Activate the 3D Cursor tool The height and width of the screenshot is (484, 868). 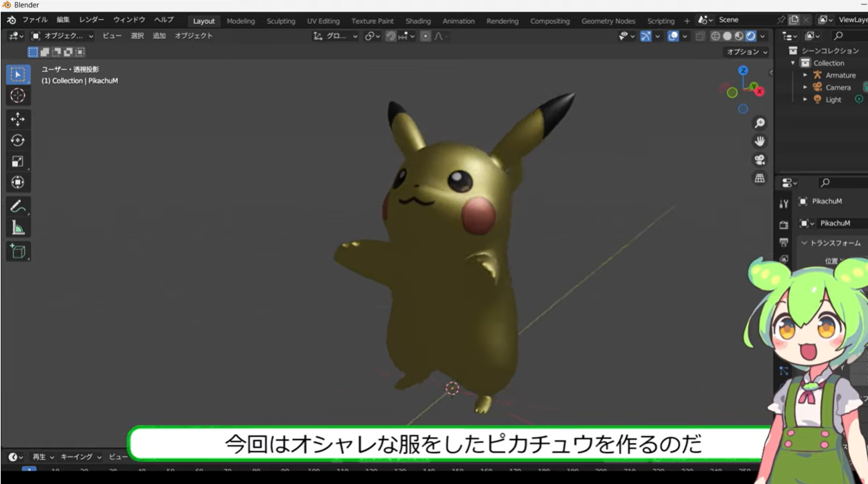[x=18, y=96]
